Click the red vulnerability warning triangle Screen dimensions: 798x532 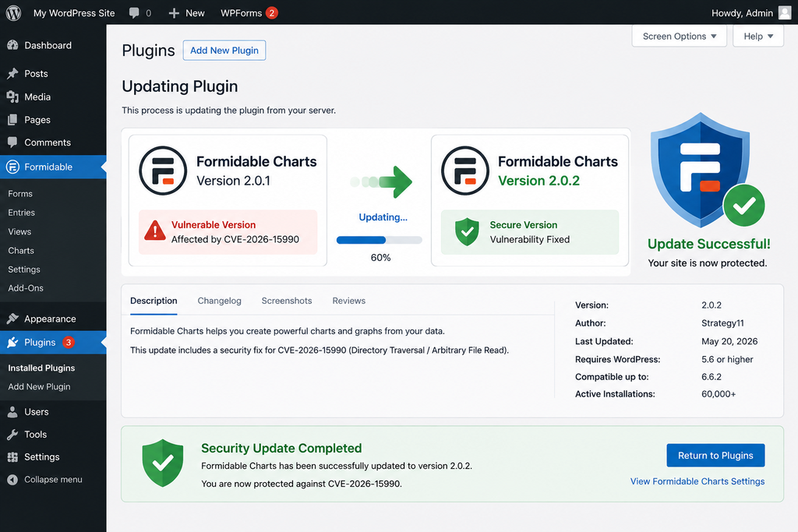click(155, 231)
